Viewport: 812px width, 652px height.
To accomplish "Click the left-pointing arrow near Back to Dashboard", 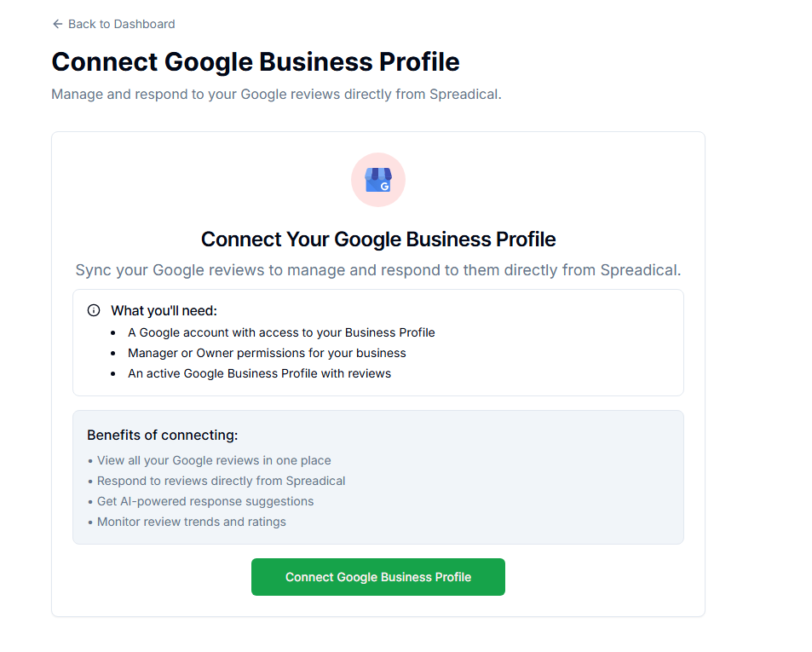I will click(57, 24).
